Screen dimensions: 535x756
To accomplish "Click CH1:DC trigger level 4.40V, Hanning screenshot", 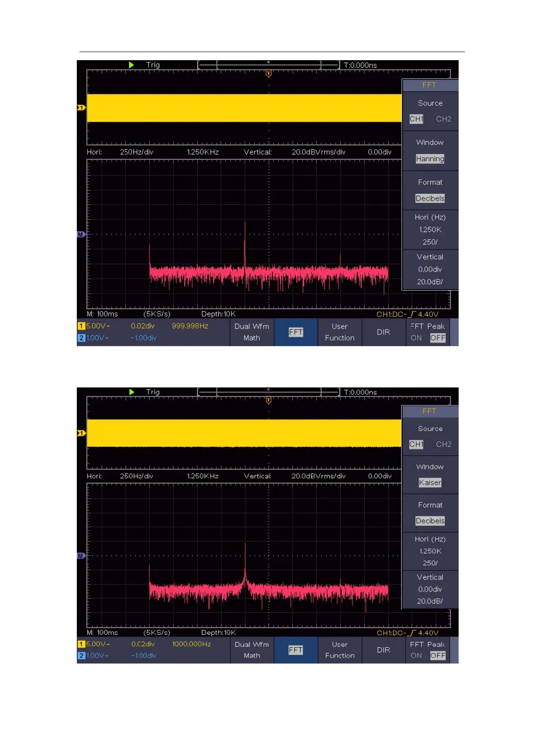I will (407, 314).
